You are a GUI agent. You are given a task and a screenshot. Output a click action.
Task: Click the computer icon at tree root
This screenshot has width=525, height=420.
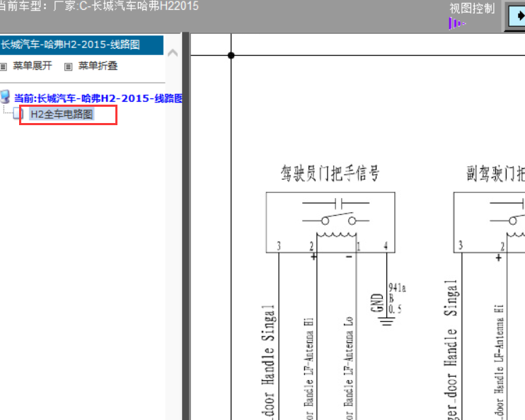[x=6, y=96]
